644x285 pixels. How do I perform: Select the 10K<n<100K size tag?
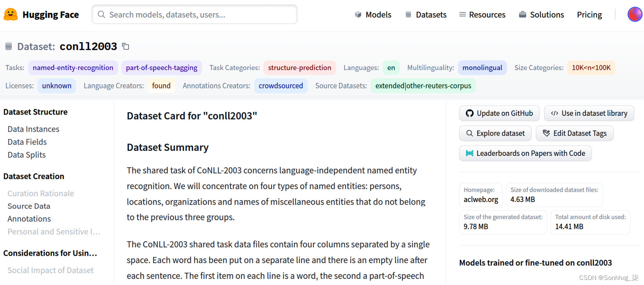[591, 67]
